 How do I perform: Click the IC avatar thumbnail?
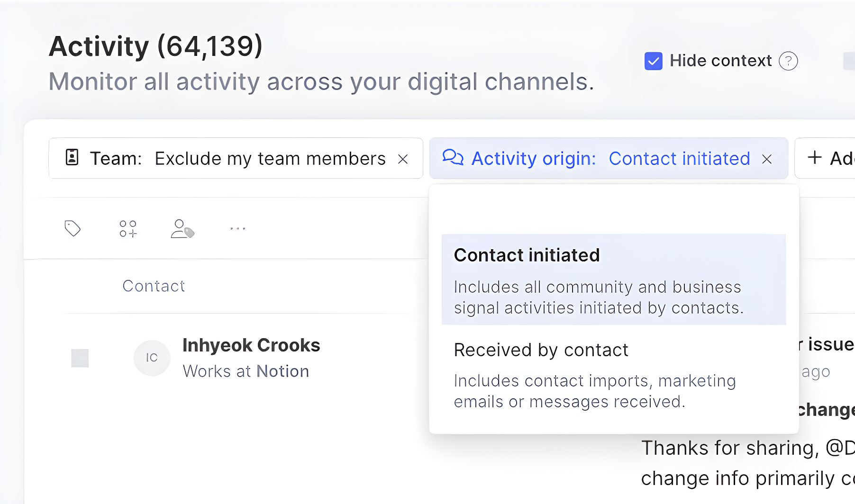152,358
